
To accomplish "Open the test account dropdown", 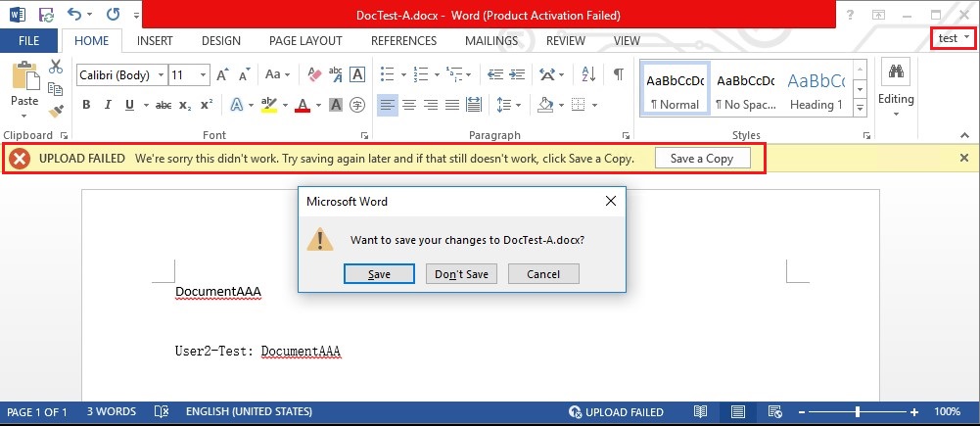I will coord(954,39).
